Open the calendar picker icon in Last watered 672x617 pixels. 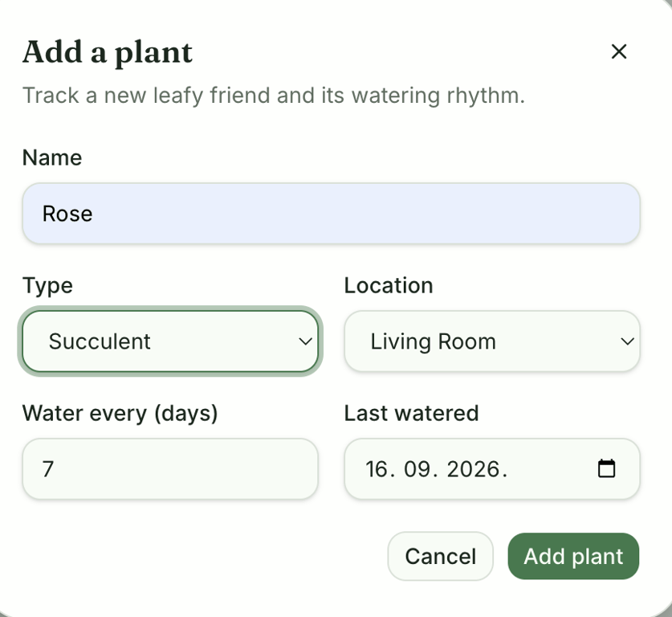click(x=606, y=468)
